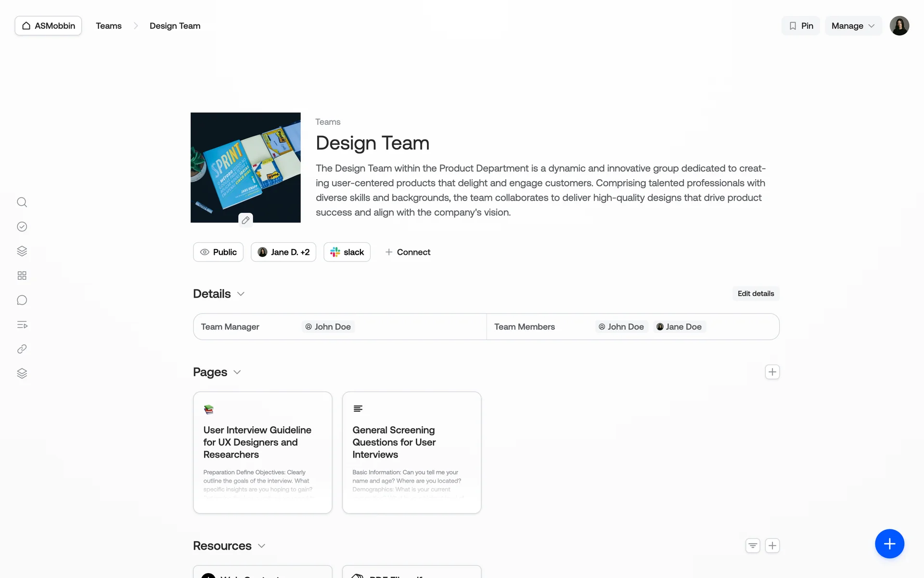Click the link icon in the sidebar
The height and width of the screenshot is (578, 924).
pyautogui.click(x=22, y=349)
